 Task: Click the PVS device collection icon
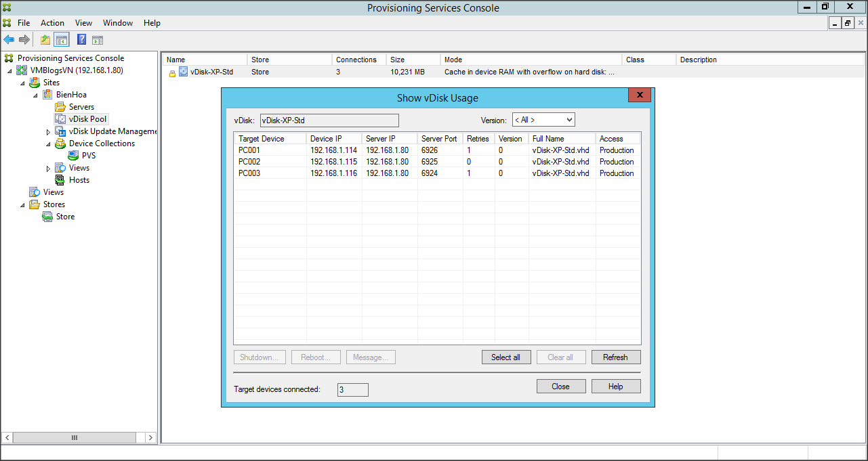click(x=73, y=156)
